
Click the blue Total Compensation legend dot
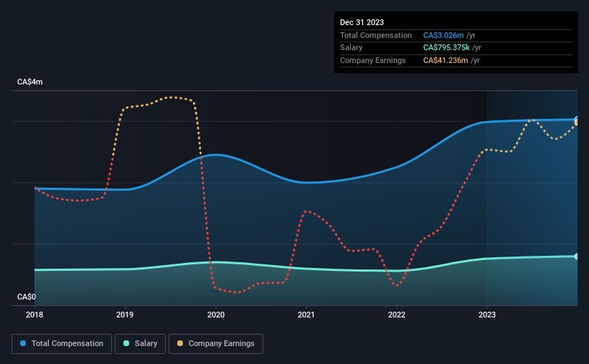coord(23,343)
